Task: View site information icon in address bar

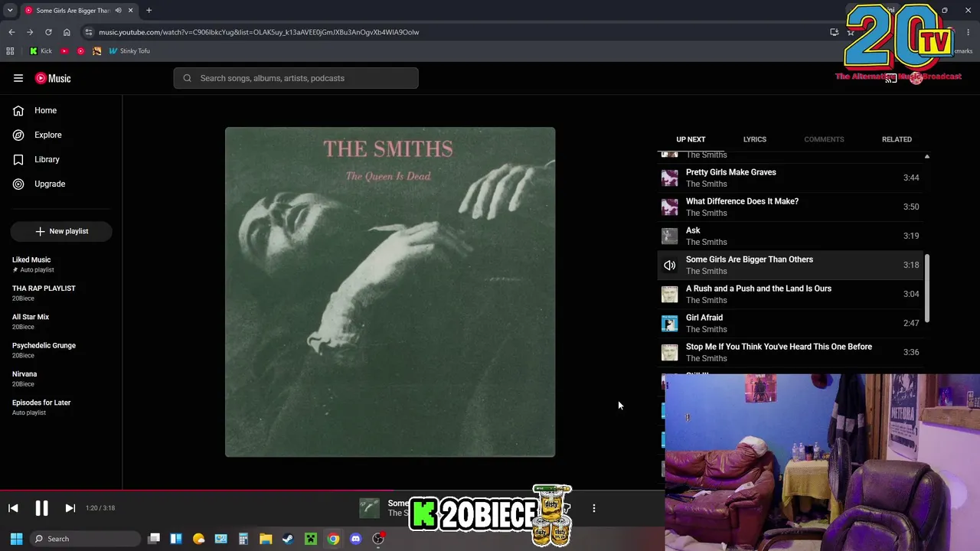Action: pyautogui.click(x=89, y=32)
